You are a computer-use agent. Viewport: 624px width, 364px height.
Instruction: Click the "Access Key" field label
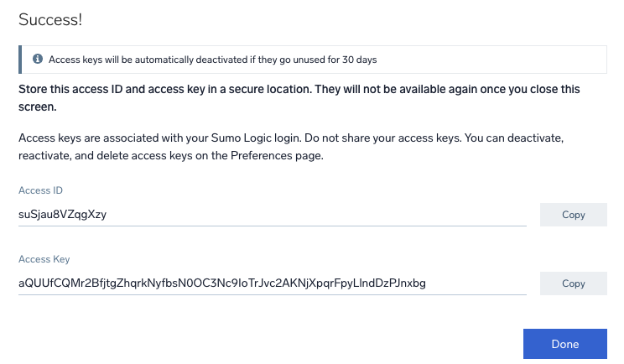tap(44, 259)
